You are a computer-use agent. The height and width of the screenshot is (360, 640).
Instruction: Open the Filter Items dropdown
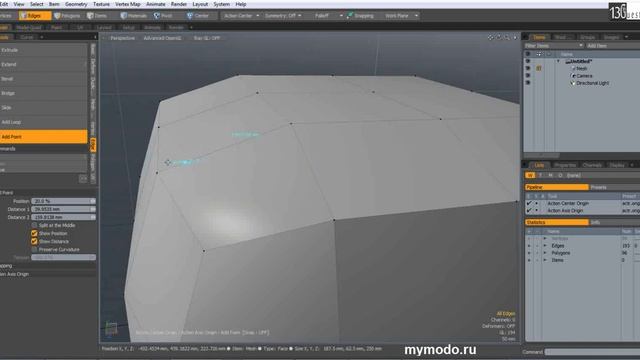click(553, 46)
